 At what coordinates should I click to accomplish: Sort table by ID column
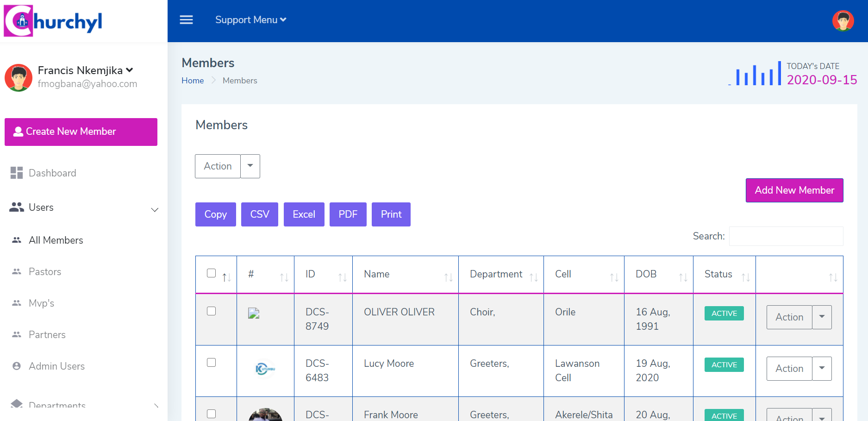(342, 277)
